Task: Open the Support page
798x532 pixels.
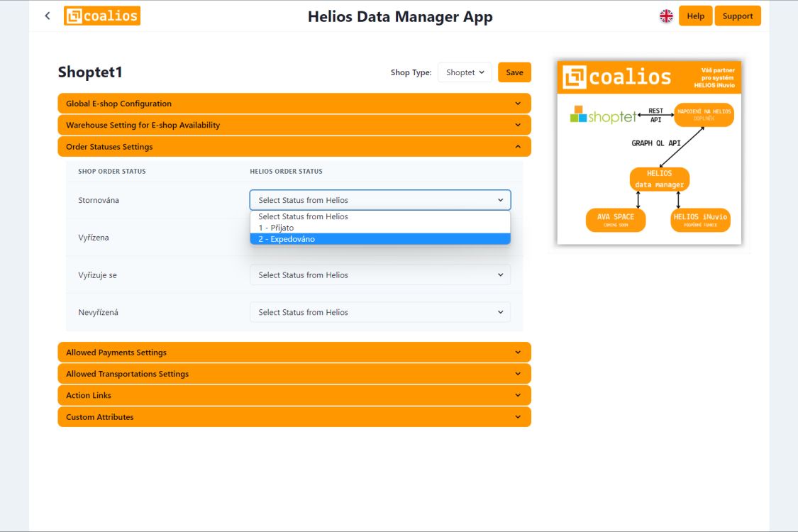Action: tap(738, 16)
